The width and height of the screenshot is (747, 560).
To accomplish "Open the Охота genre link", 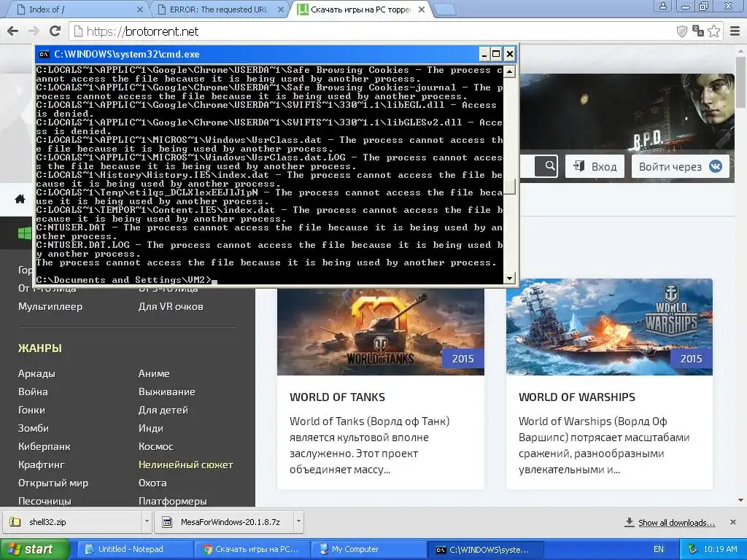I will [x=152, y=483].
